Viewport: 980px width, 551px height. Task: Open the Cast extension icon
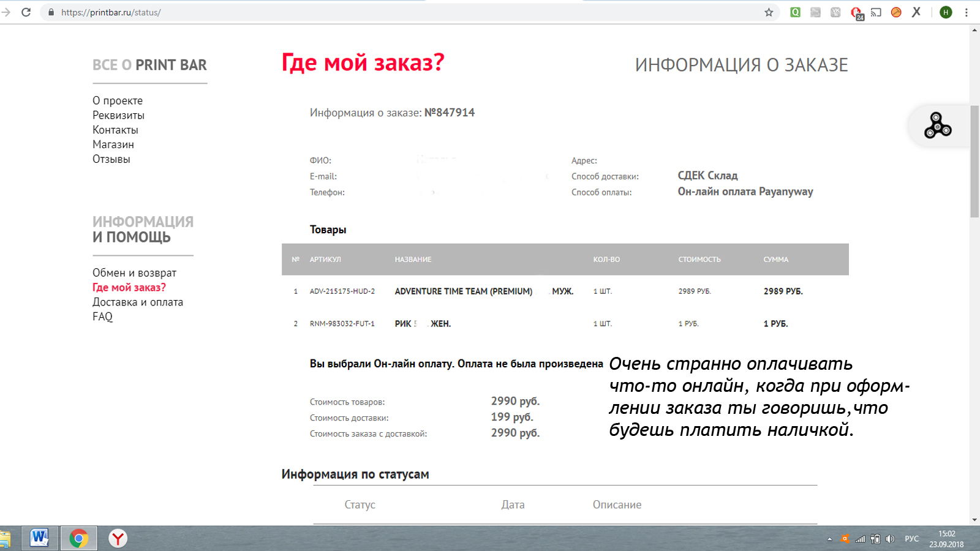click(x=876, y=12)
